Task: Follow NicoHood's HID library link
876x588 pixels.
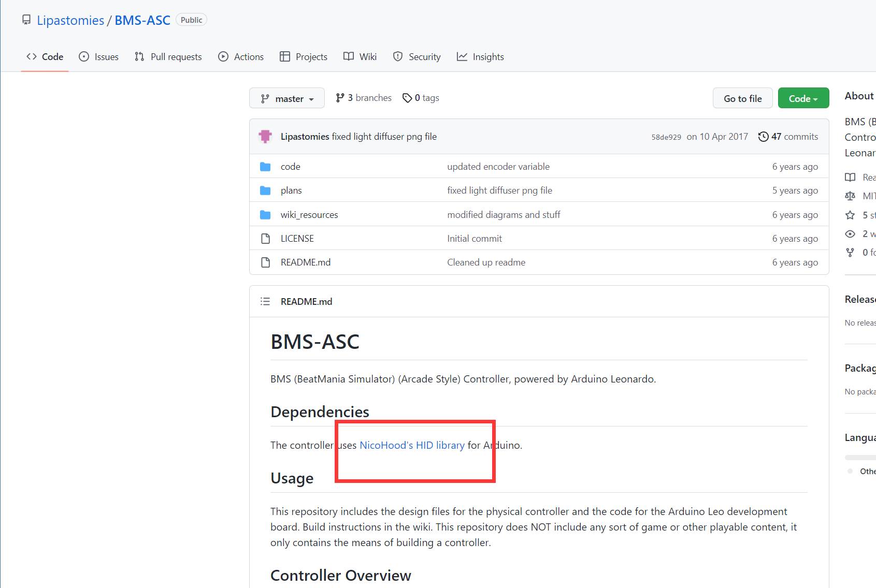Action: point(412,445)
